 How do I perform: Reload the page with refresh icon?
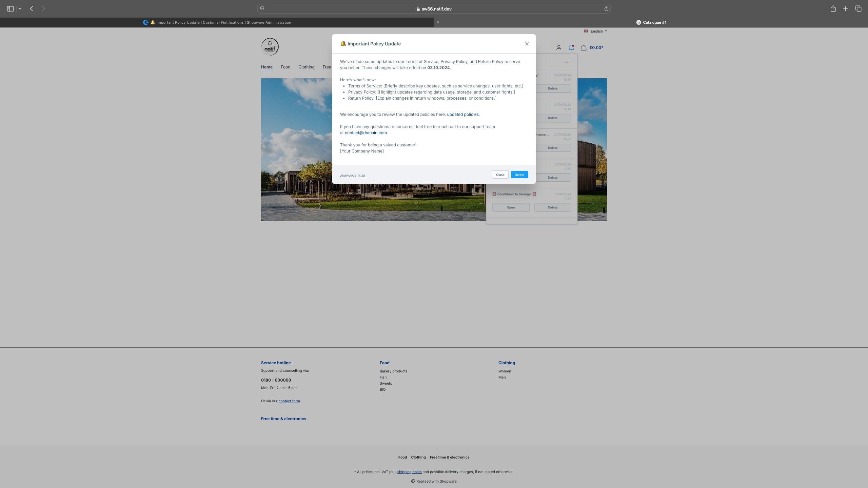[x=606, y=9]
